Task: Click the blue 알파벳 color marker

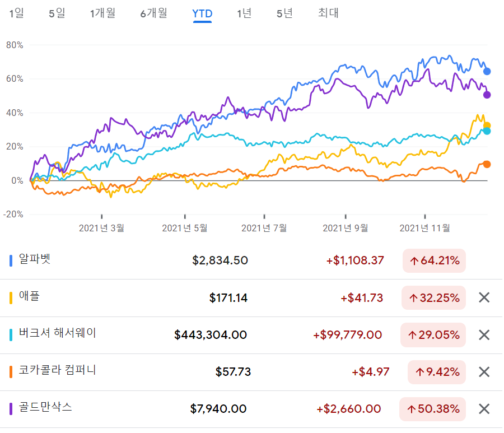Action: (x=11, y=260)
